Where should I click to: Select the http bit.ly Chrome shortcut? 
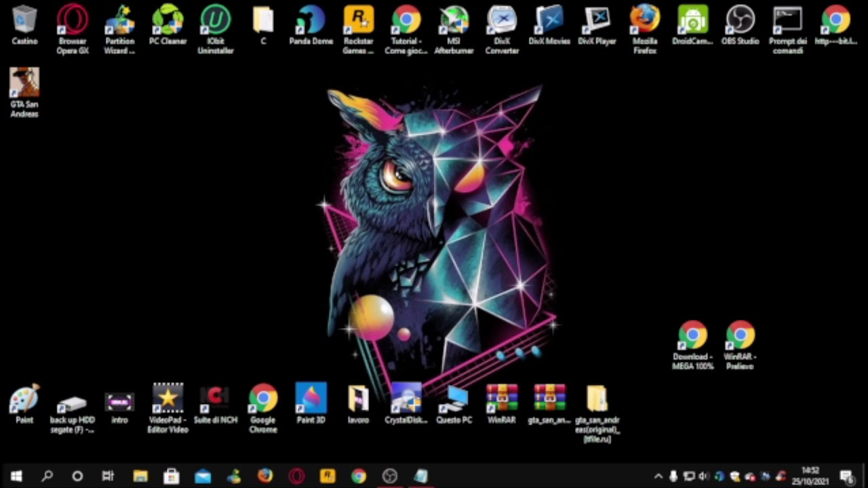[x=835, y=26]
